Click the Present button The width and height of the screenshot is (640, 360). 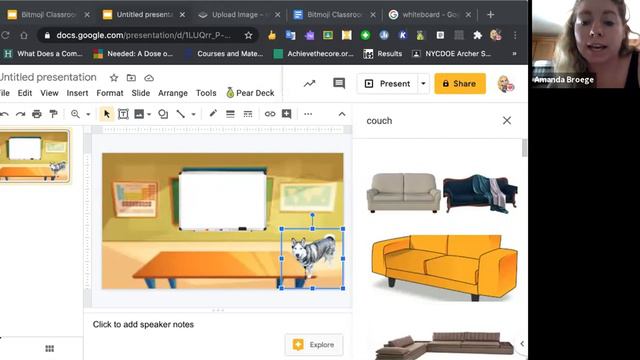[387, 84]
